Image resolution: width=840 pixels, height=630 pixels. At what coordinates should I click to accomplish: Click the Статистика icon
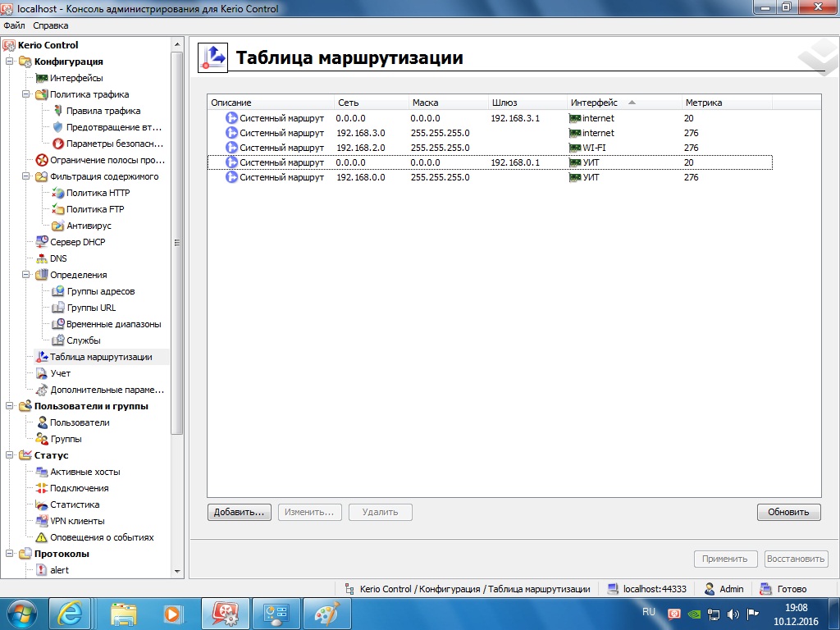coord(42,504)
